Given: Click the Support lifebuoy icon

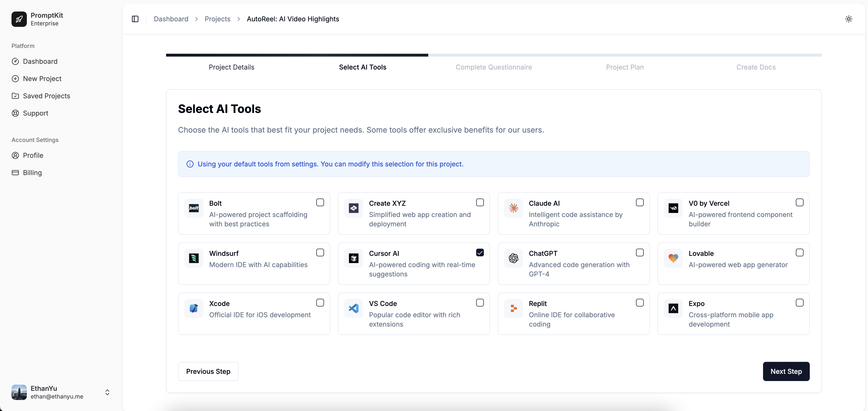Looking at the screenshot, I should [15, 113].
